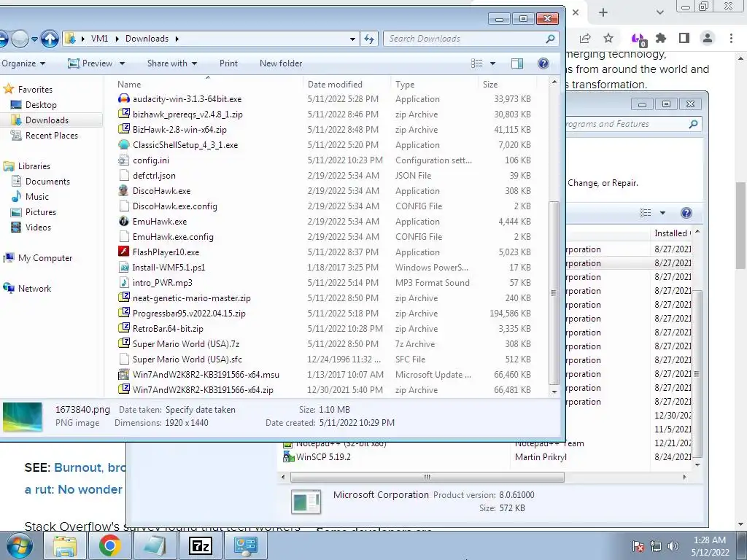
Task: Click the volume speaker tray icon
Action: [x=673, y=546]
